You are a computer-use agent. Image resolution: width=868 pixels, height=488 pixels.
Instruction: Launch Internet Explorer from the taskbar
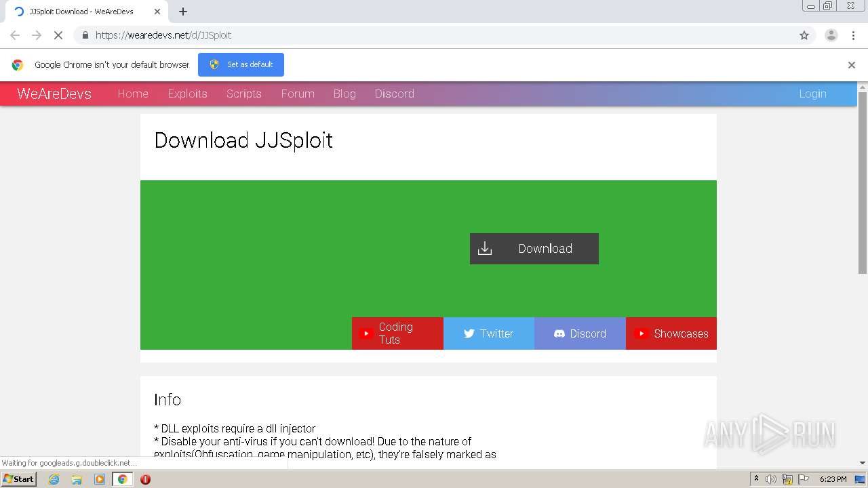click(54, 479)
